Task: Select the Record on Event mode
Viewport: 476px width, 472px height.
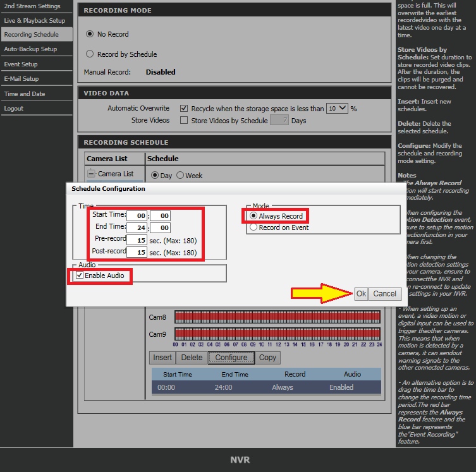Action: coord(254,227)
